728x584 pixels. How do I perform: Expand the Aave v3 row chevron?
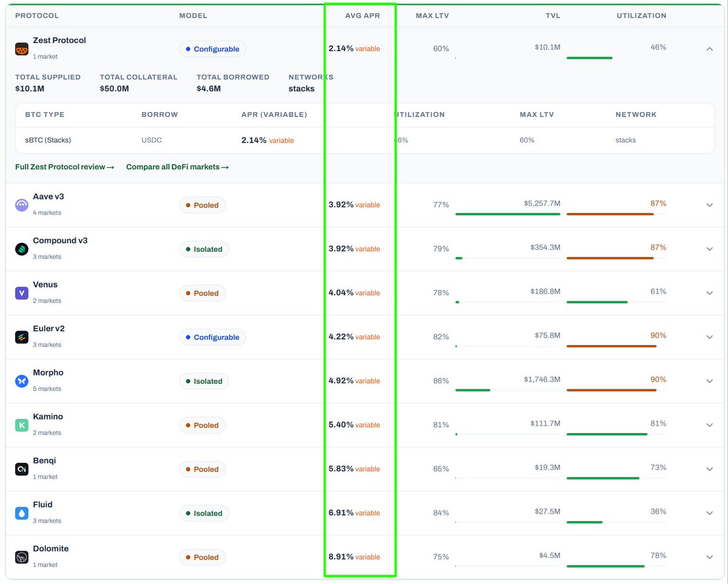click(x=710, y=205)
